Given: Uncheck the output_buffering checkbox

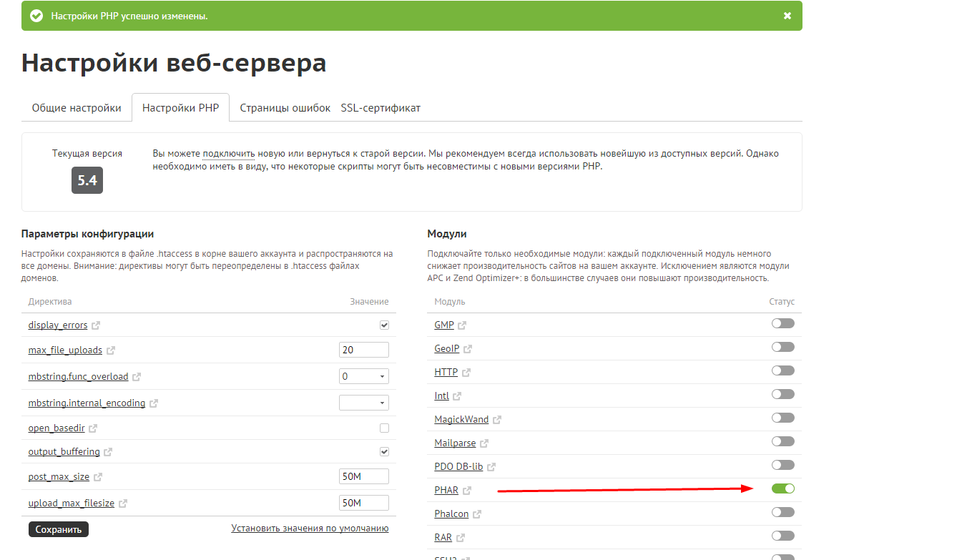Looking at the screenshot, I should [x=384, y=451].
